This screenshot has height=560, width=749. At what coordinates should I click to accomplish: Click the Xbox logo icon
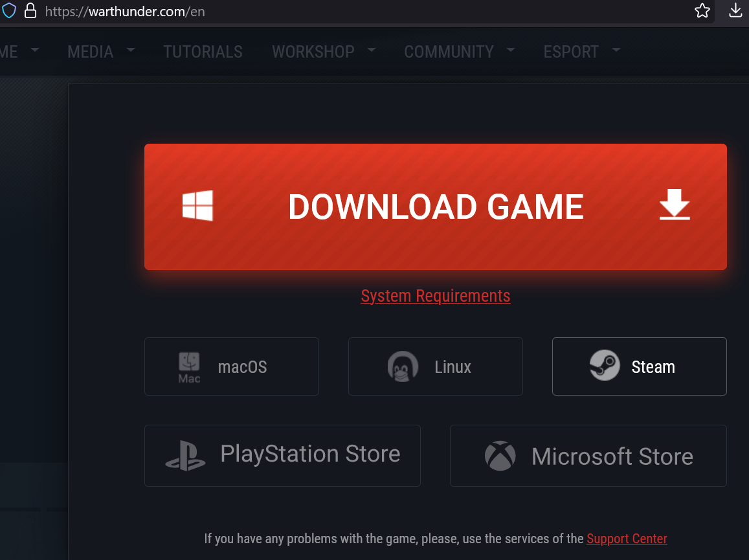(x=500, y=456)
